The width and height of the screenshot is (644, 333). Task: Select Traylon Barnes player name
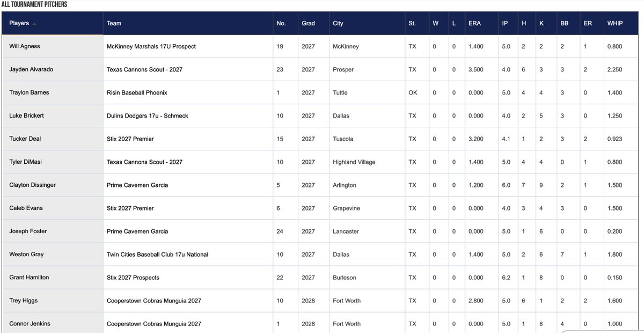pos(29,93)
